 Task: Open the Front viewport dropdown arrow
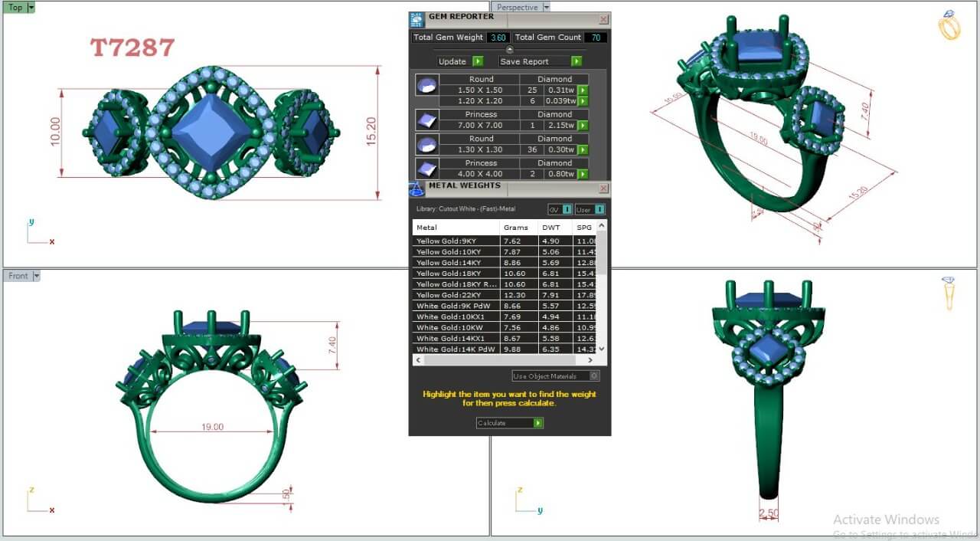pyautogui.click(x=36, y=276)
